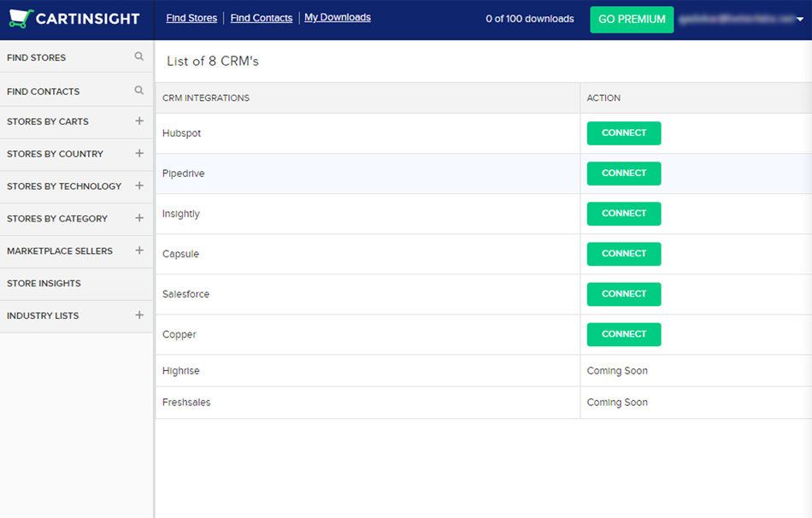Connect the Salesforce CRM
812x518 pixels.
coord(624,294)
